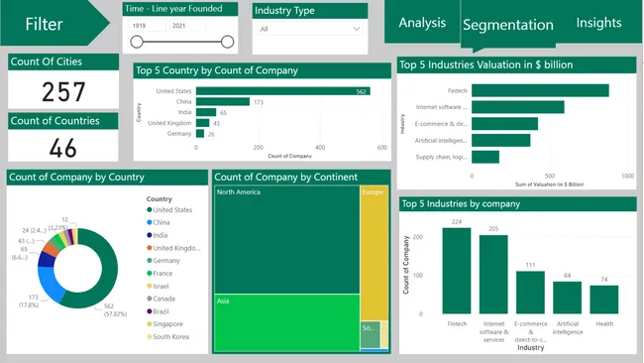This screenshot has height=363, width=644.
Task: Click the Top 5 Country by Count title
Action: [217, 70]
